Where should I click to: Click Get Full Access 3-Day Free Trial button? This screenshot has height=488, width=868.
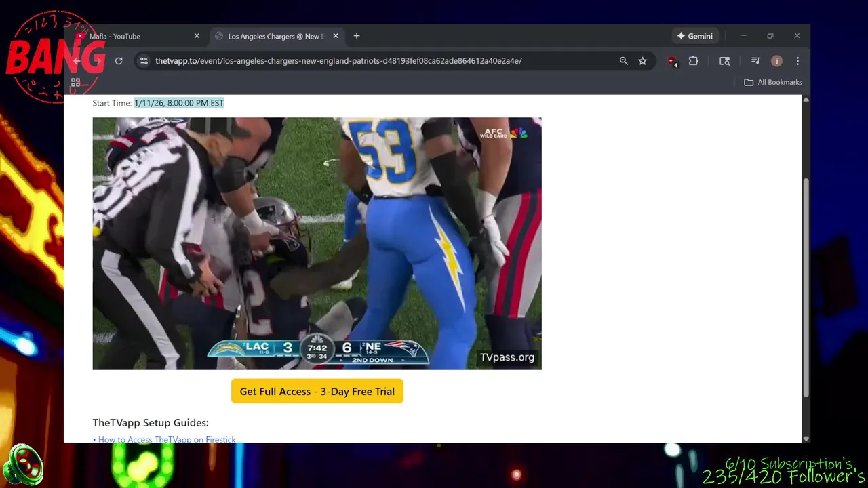[x=317, y=391]
